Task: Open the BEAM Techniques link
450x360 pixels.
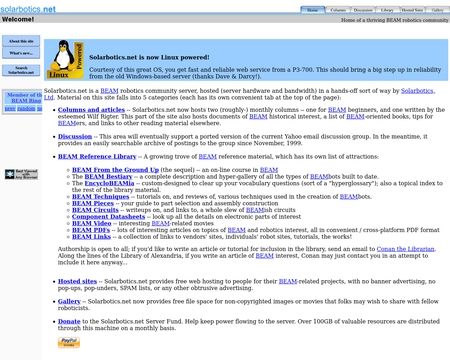Action: click(100, 196)
